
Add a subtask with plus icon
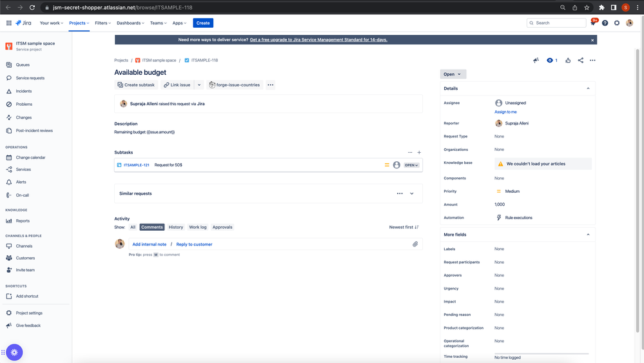pyautogui.click(x=419, y=152)
